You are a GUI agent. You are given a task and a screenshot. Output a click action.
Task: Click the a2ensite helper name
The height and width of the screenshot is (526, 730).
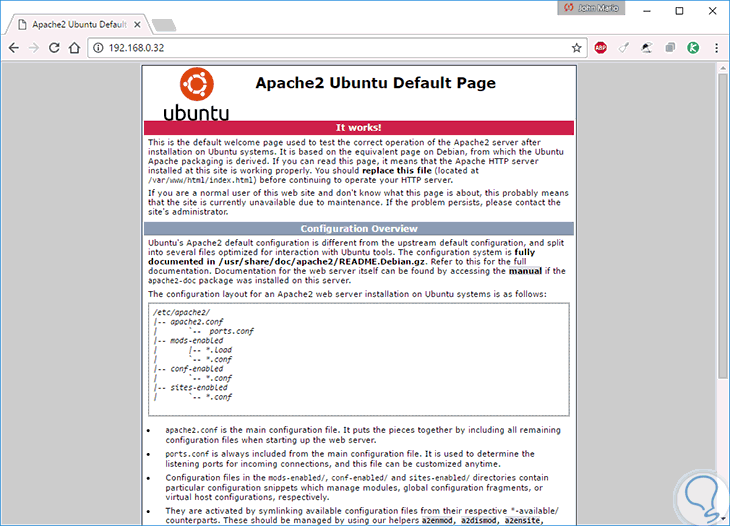(x=522, y=520)
